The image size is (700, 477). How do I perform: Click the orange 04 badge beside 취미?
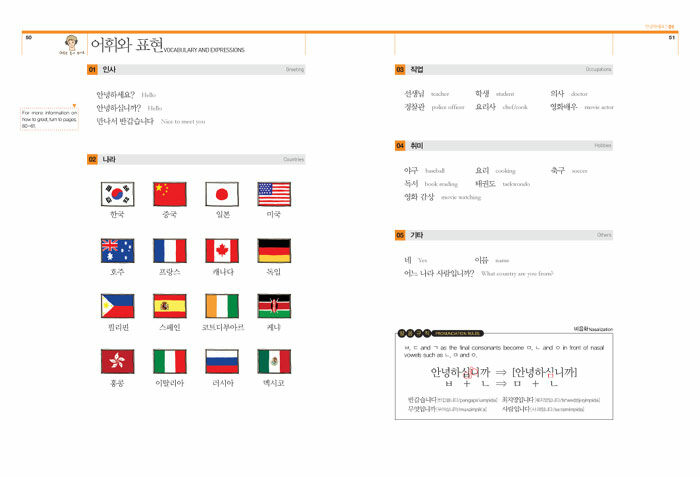[400, 146]
